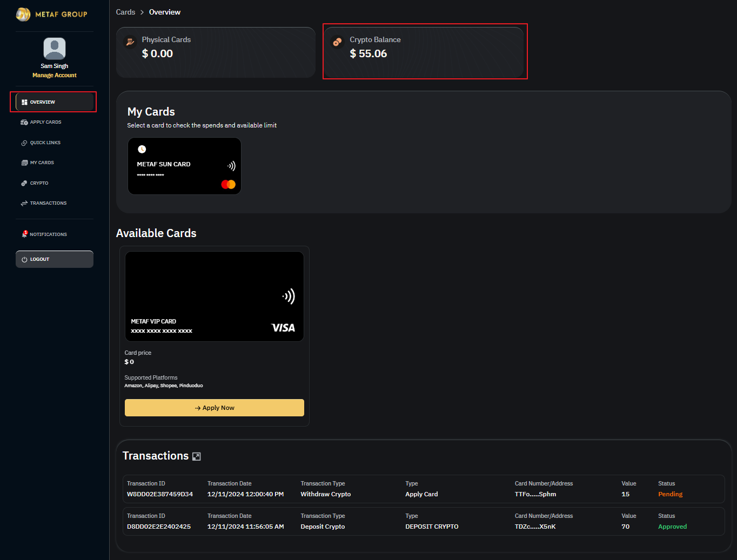The width and height of the screenshot is (737, 560).
Task: Expand Transactions with the pop-out icon
Action: [197, 456]
